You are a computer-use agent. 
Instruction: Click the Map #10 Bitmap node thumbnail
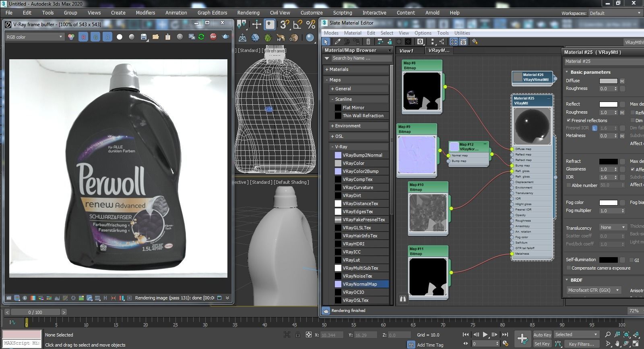pos(428,213)
